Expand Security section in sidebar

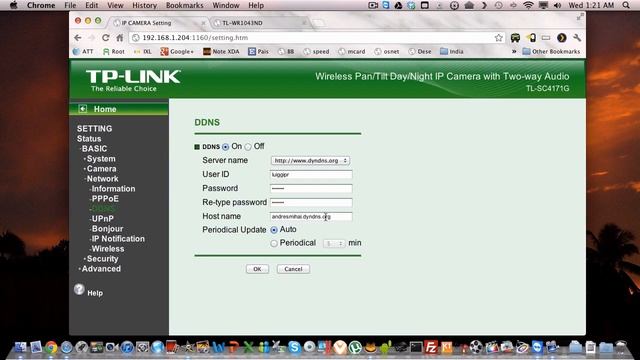(x=102, y=259)
